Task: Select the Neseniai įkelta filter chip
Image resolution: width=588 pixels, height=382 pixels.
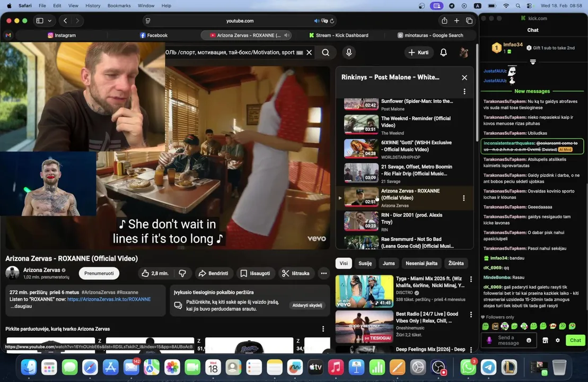Action: (x=421, y=263)
